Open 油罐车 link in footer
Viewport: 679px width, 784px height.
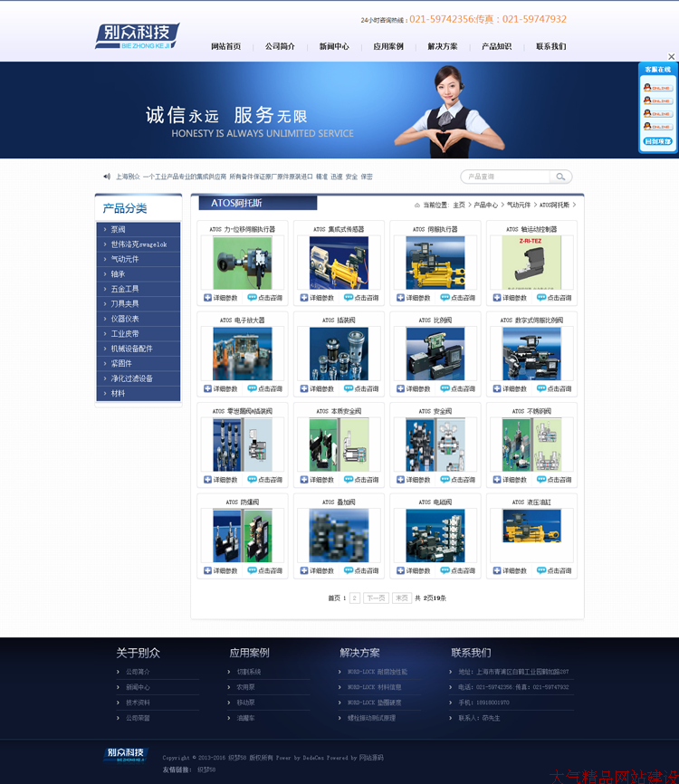tap(245, 718)
